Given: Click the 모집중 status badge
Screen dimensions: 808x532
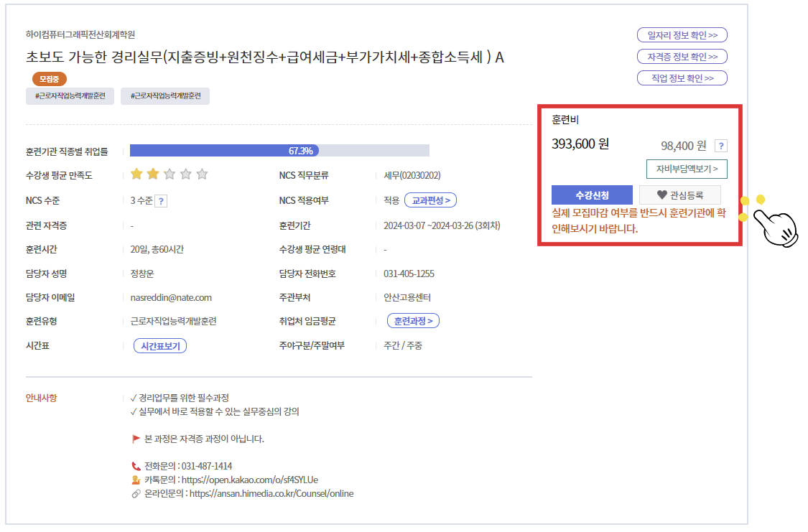Looking at the screenshot, I should point(50,79).
